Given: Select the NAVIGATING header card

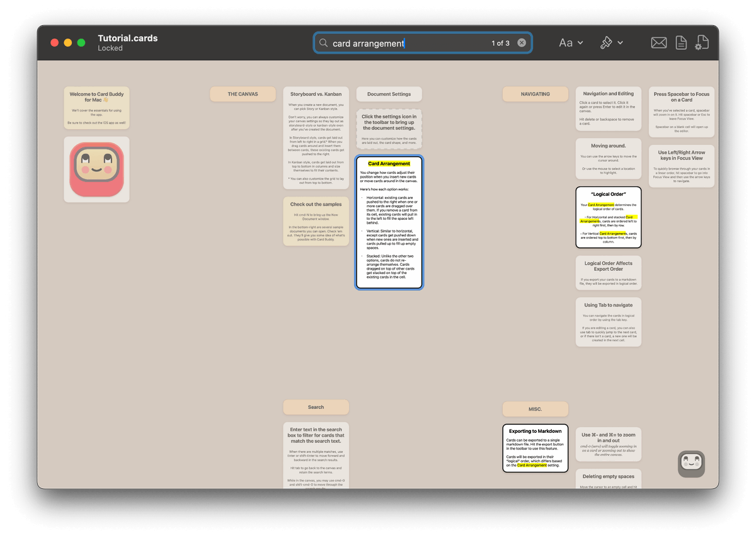Looking at the screenshot, I should pos(535,94).
